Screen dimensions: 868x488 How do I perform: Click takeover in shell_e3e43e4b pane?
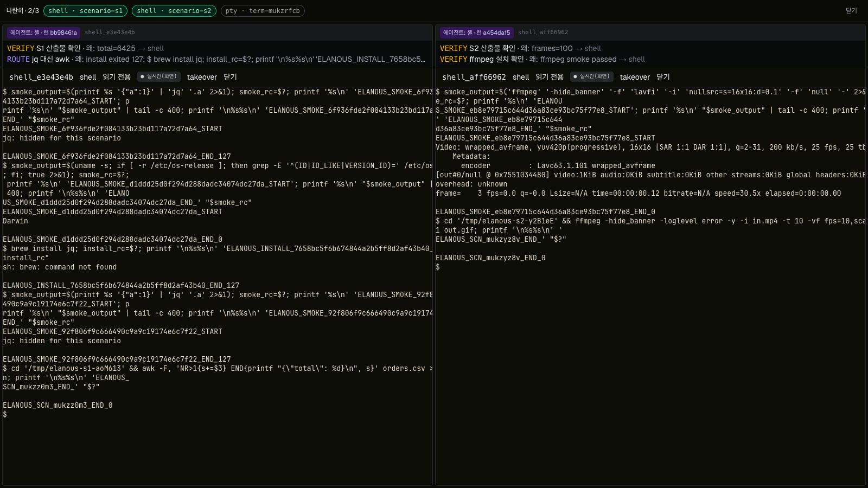pyautogui.click(x=202, y=77)
